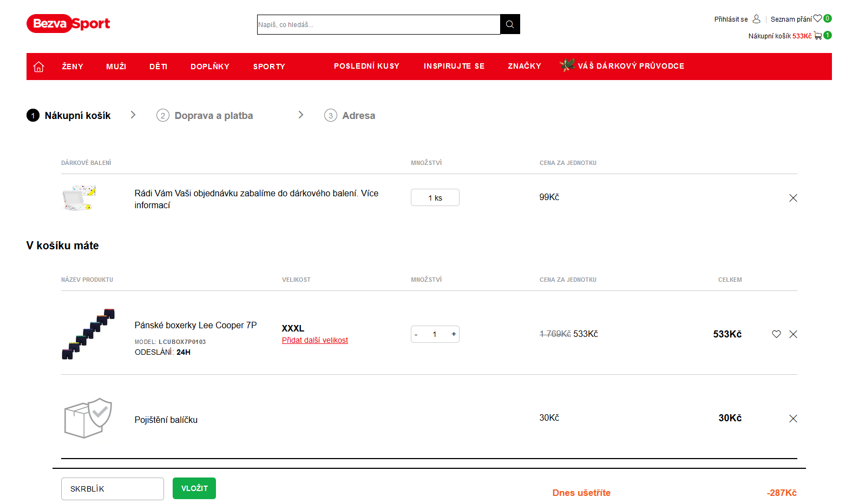Viewport: 859px width, 504px height.
Task: Click the -287Kč savings value
Action: click(782, 493)
